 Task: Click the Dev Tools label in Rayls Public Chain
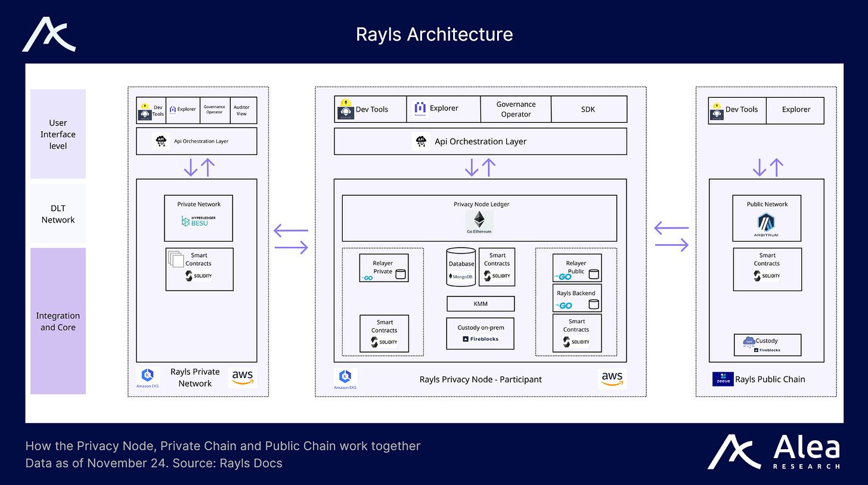[742, 110]
